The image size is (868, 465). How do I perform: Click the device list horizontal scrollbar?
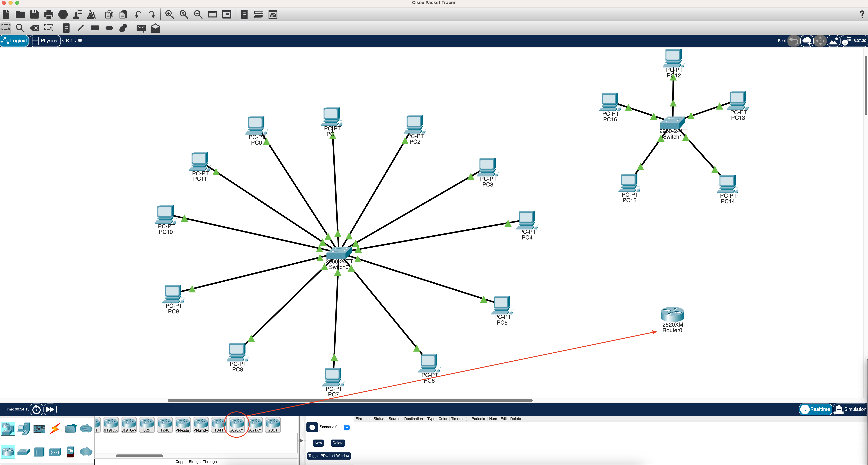click(x=139, y=455)
